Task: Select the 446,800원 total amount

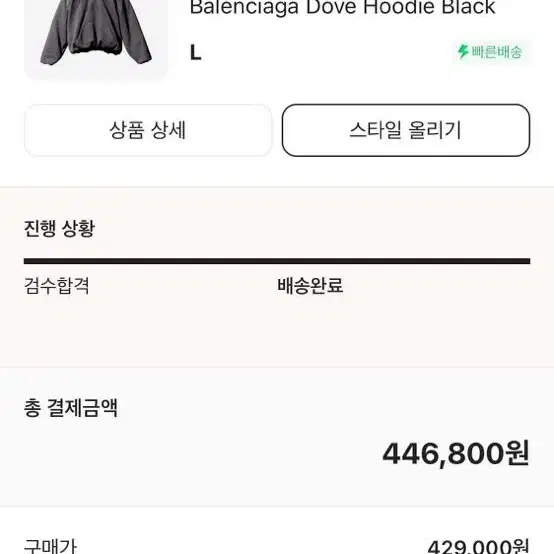Action: tap(456, 453)
